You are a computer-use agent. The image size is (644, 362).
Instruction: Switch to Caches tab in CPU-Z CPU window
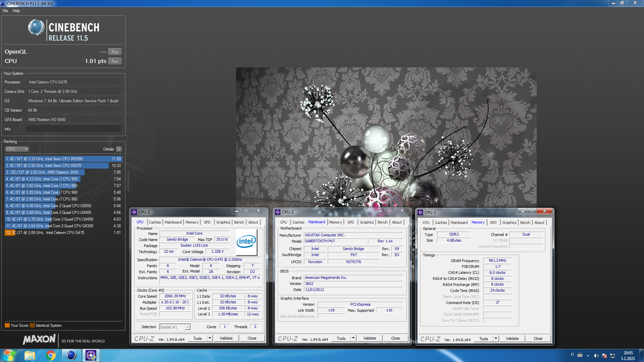[155, 222]
